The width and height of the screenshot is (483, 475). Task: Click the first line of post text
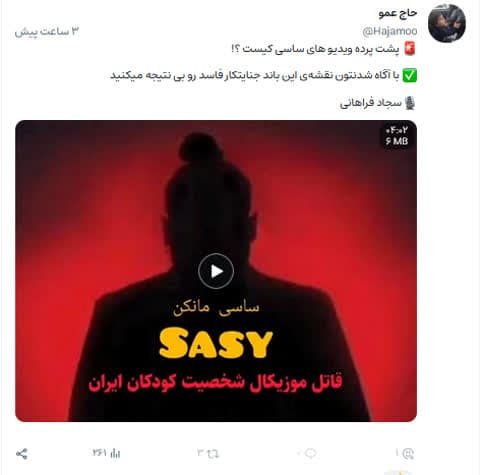(x=315, y=49)
